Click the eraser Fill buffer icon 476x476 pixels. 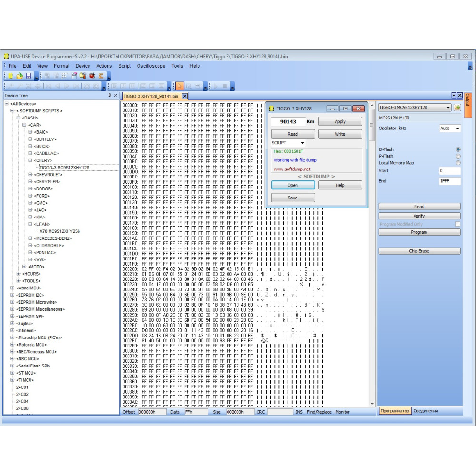pos(74,76)
